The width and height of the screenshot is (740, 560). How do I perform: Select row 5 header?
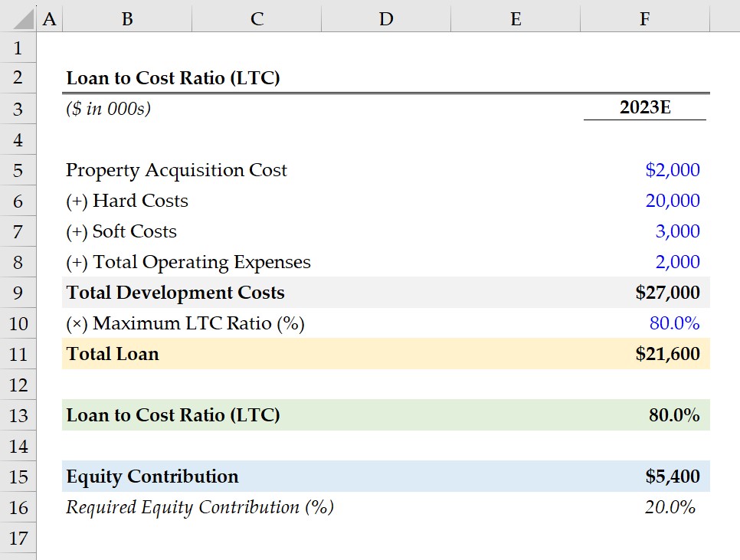tap(18, 170)
